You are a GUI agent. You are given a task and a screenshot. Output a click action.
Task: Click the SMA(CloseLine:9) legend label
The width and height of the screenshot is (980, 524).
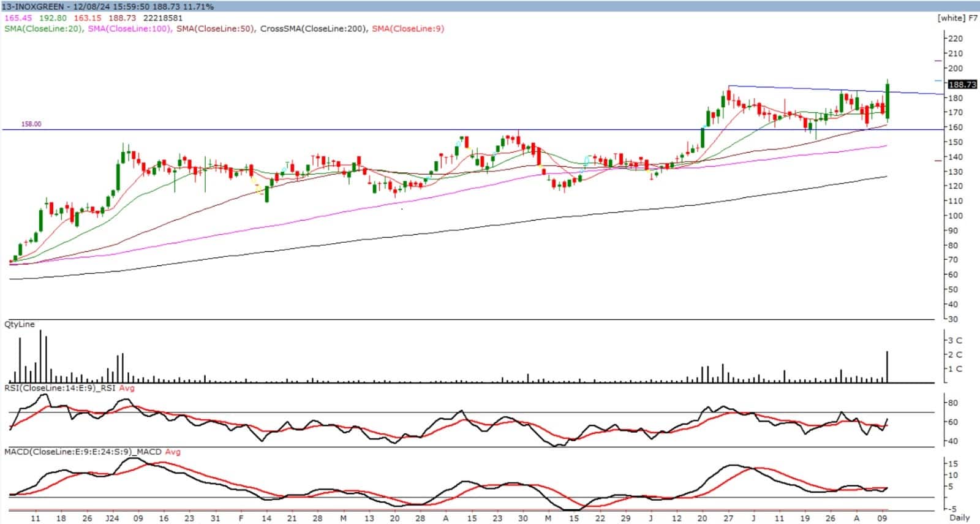click(x=408, y=29)
